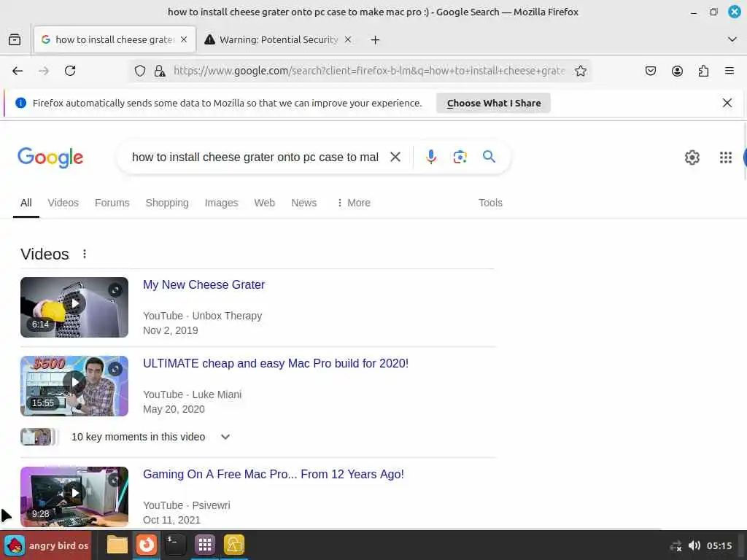Open the Videos section options menu
Image resolution: width=747 pixels, height=560 pixels.
[85, 254]
